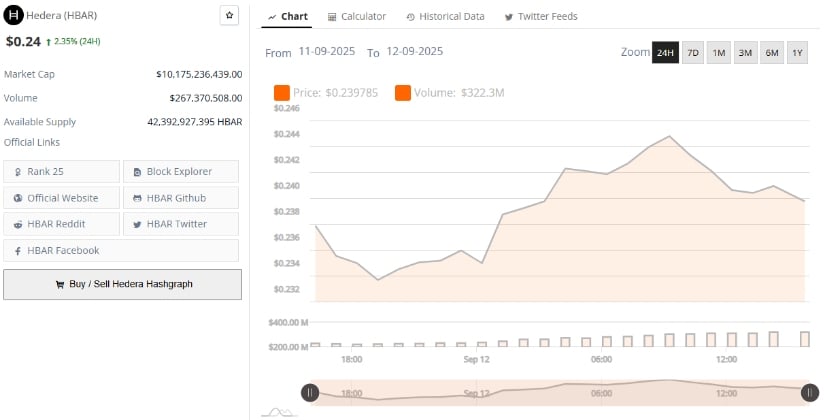This screenshot has height=420, width=825.
Task: Grab the left range navigator handle
Action: (310, 393)
